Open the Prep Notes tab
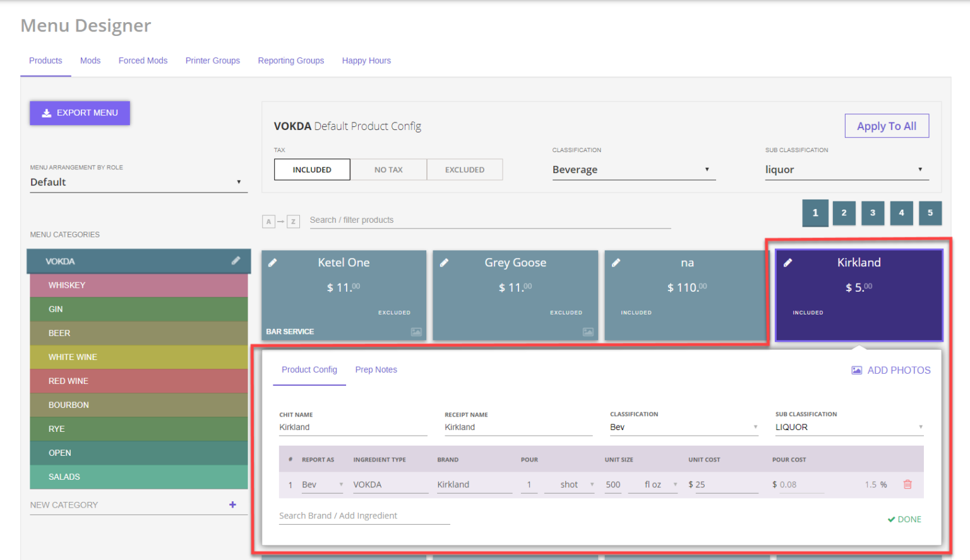Viewport: 970px width, 560px height. pos(376,370)
